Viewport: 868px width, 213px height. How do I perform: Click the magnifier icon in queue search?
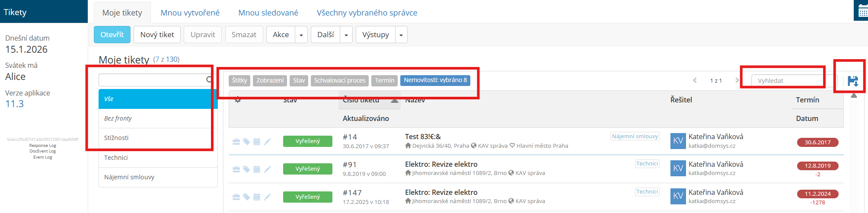coord(210,79)
